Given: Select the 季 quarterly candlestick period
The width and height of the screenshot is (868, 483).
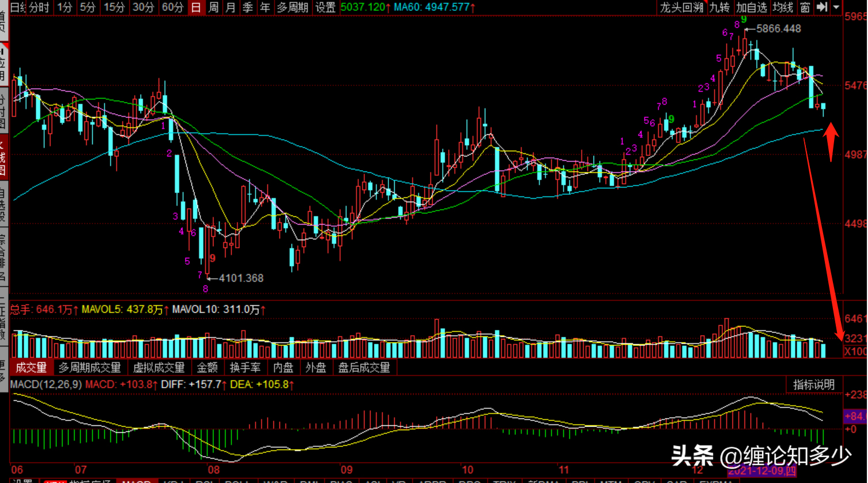Looking at the screenshot, I should (248, 7).
